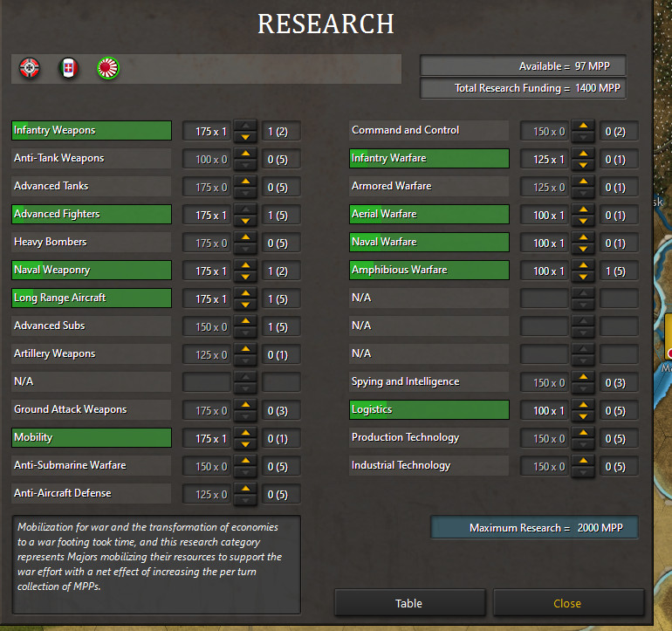Select the Japan rising sun flag icon
Image resolution: width=672 pixels, height=631 pixels.
pyautogui.click(x=108, y=68)
